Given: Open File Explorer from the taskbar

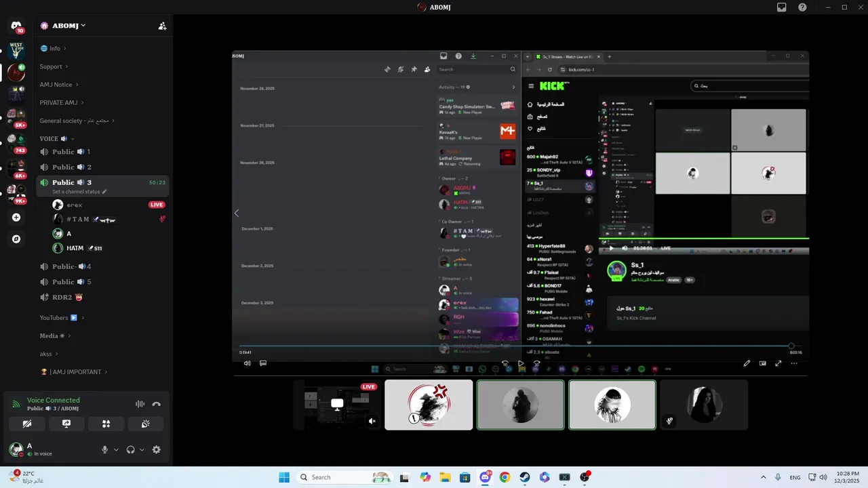Looking at the screenshot, I should (445, 477).
